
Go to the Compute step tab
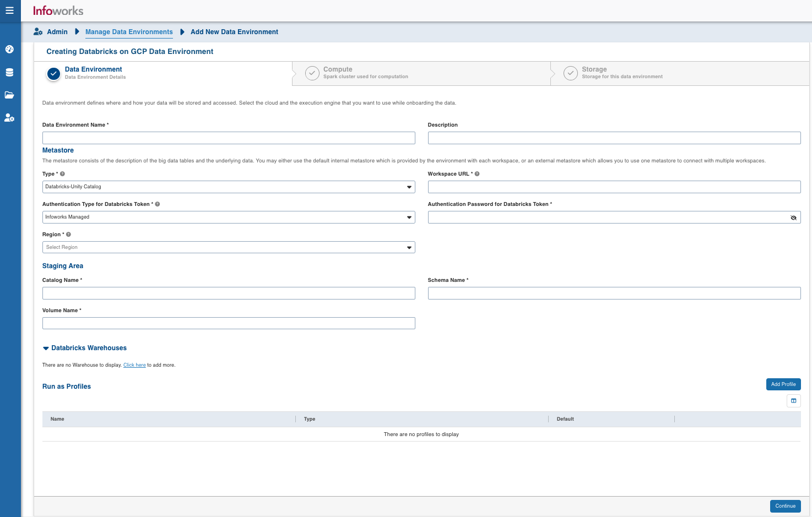(x=421, y=73)
